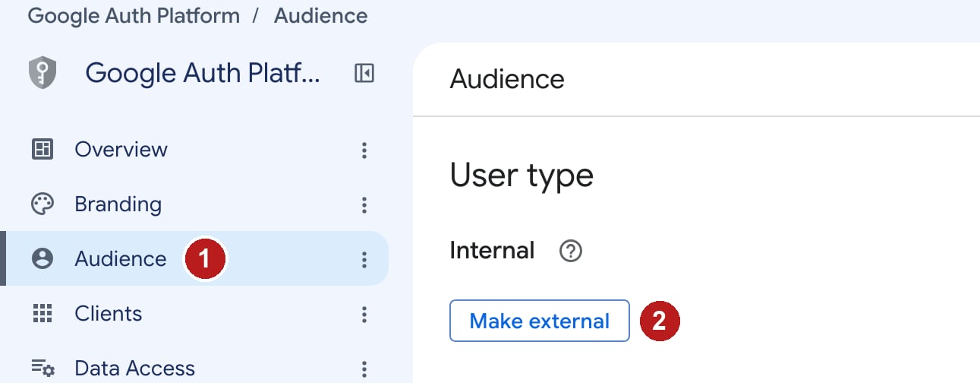Click the Clients apps grid icon
The width and height of the screenshot is (980, 383).
pos(43,314)
